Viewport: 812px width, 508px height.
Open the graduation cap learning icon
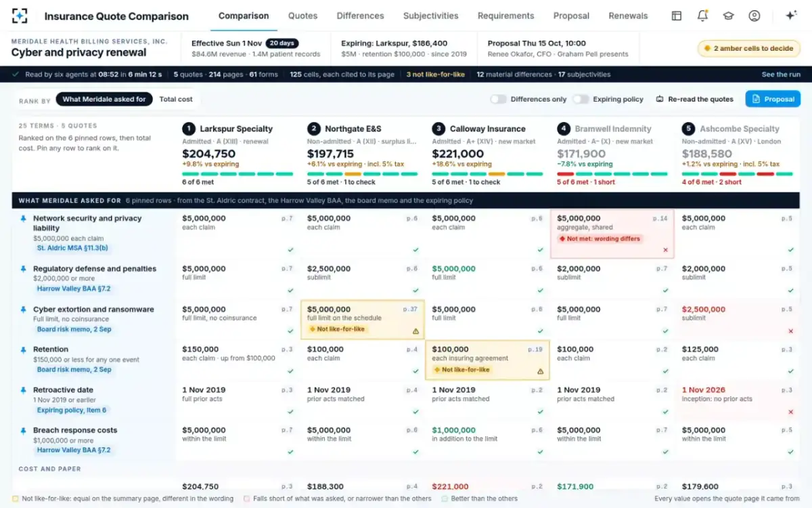point(728,16)
